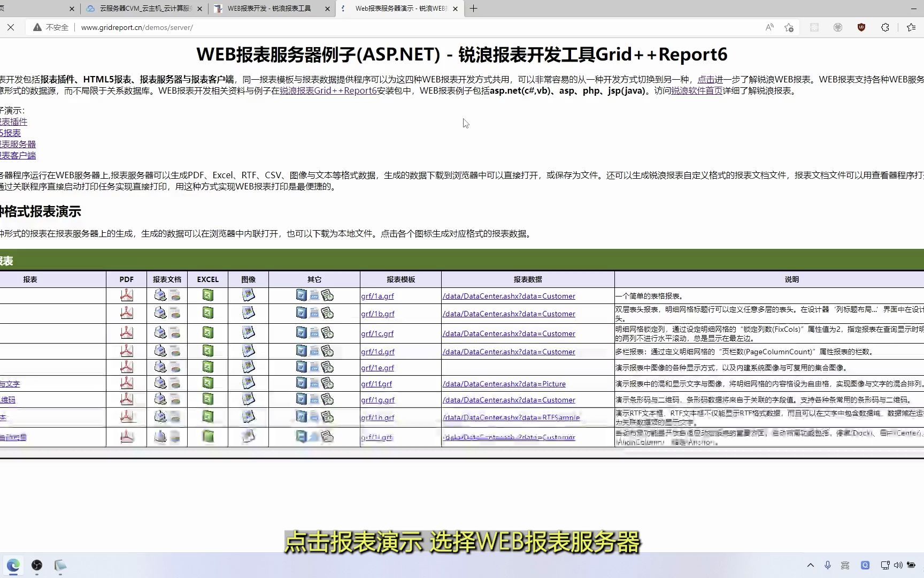Click Word icon in grf/1a.grf row

302,295
